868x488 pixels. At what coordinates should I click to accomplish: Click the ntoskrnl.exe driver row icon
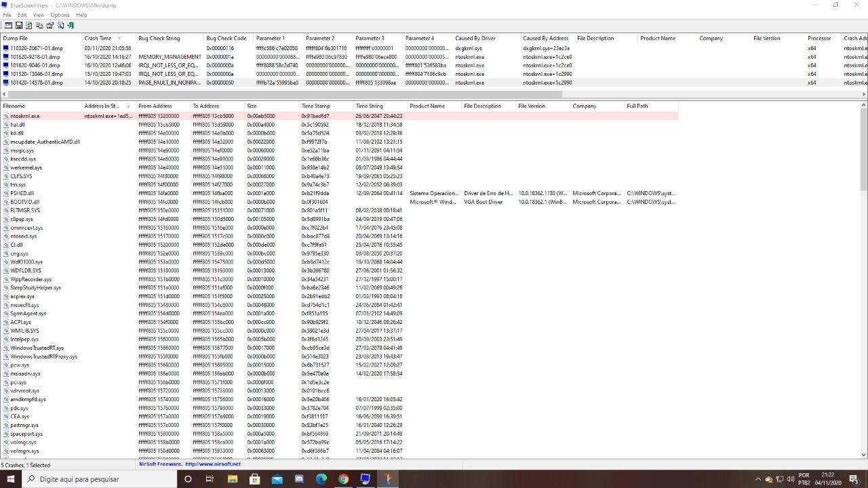pyautogui.click(x=6, y=116)
